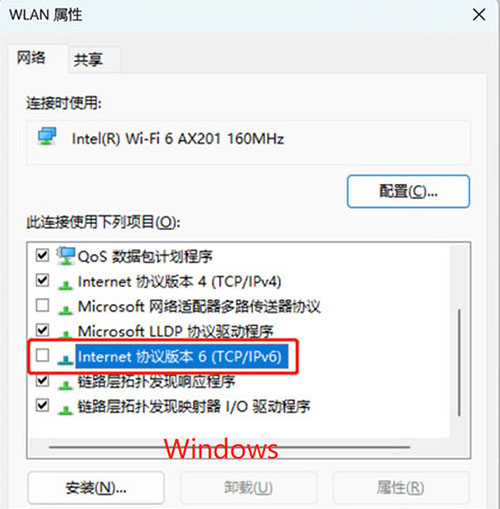This screenshot has height=509, width=500.
Task: Switch to the 共享 tab
Action: point(88,60)
